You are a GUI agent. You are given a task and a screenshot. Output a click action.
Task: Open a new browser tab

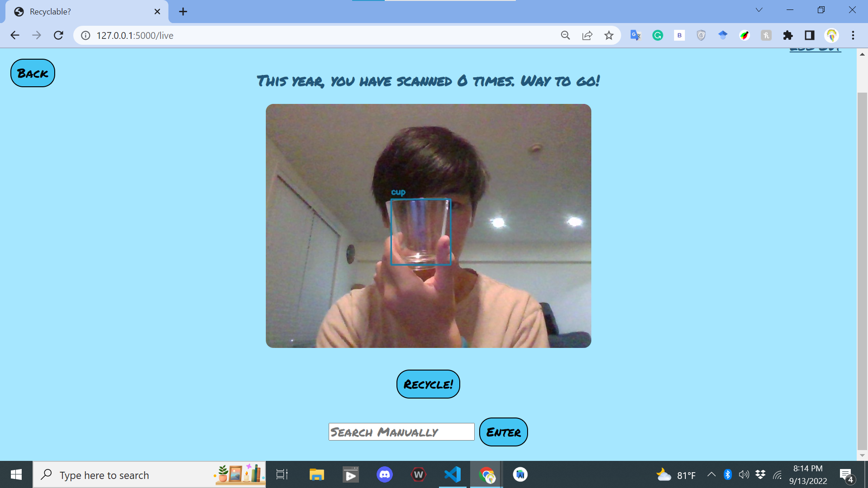(183, 12)
